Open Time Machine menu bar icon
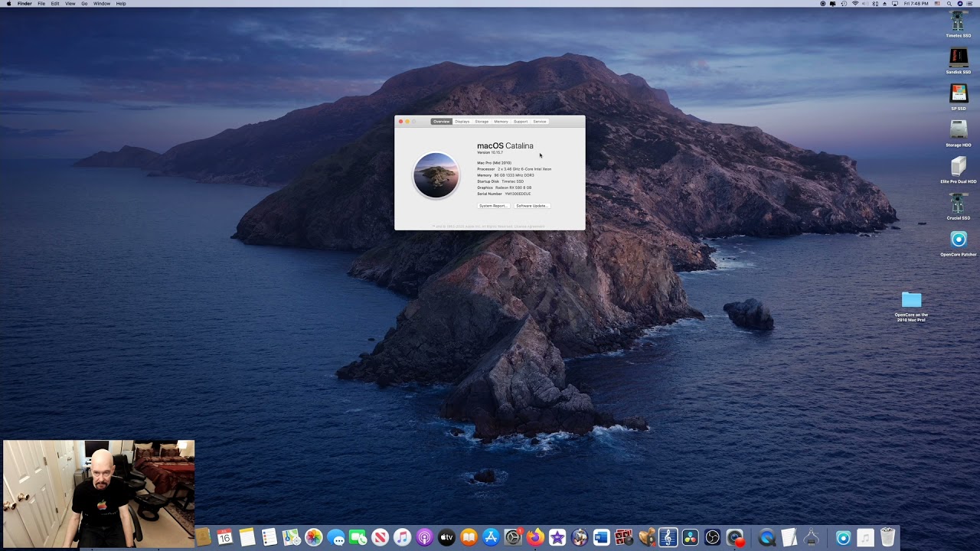This screenshot has height=551, width=980. 844,4
